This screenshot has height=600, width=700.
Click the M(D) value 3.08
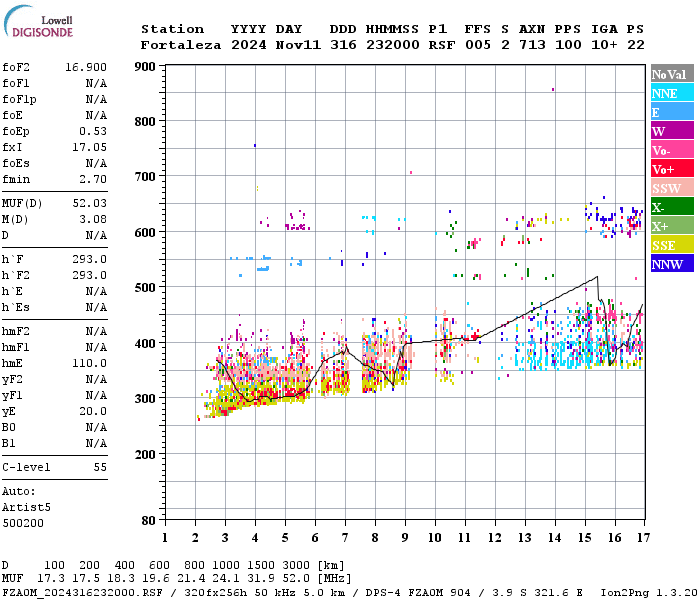(93, 219)
